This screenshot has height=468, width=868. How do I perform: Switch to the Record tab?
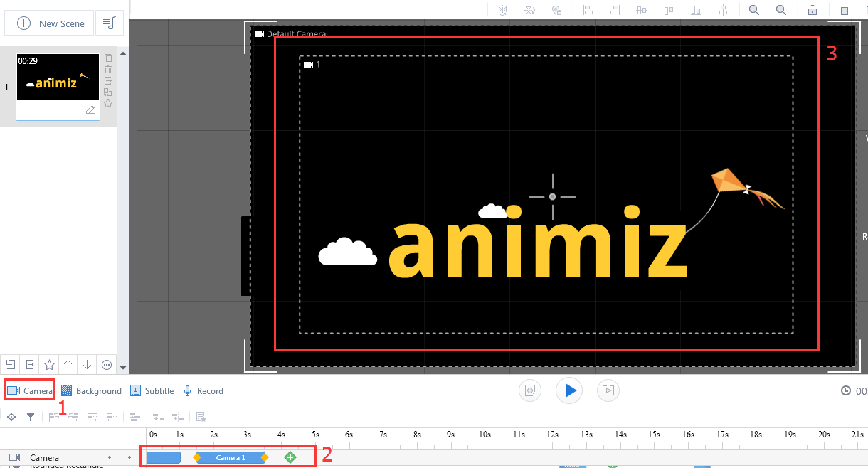203,390
